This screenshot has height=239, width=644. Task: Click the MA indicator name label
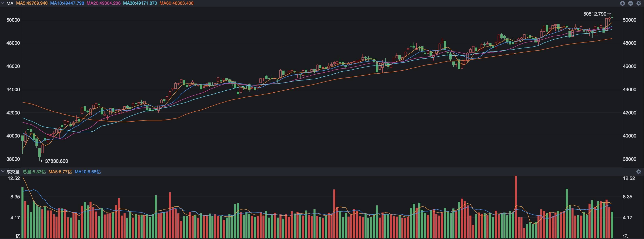(10, 3)
